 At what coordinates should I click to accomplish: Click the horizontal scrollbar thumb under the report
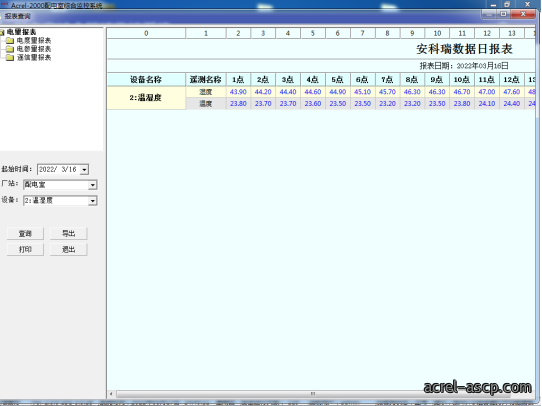coord(313,394)
